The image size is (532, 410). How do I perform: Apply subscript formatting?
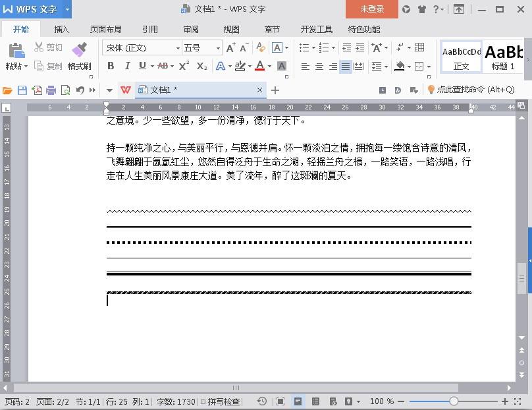click(201, 66)
